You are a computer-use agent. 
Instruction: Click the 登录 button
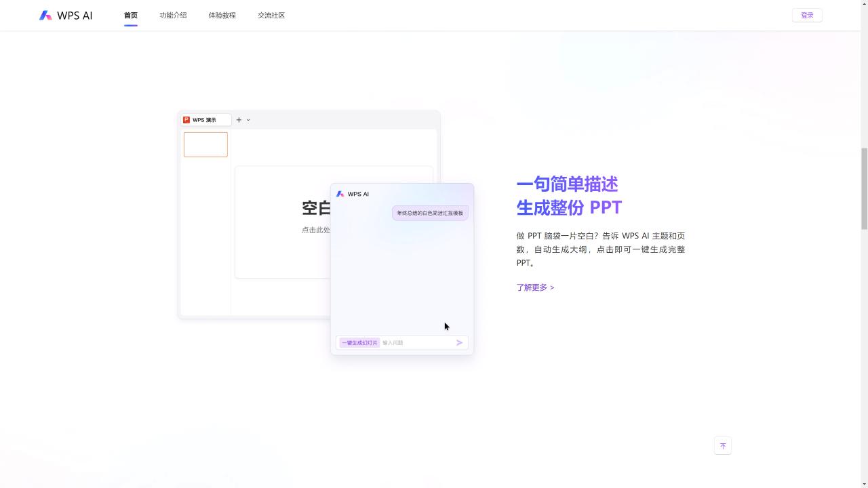(x=807, y=15)
